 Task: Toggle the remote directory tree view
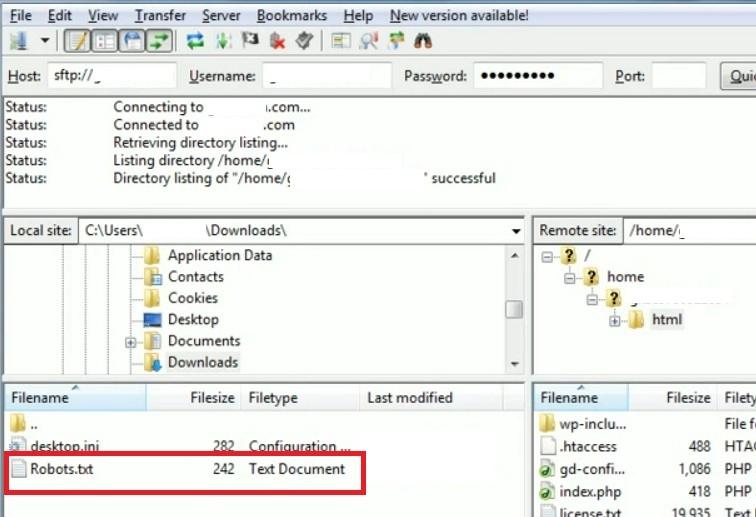(132, 41)
